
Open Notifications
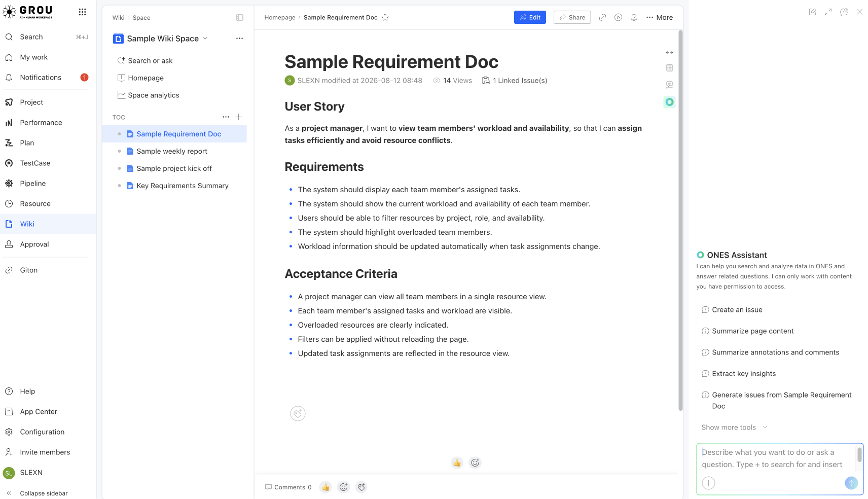point(48,78)
